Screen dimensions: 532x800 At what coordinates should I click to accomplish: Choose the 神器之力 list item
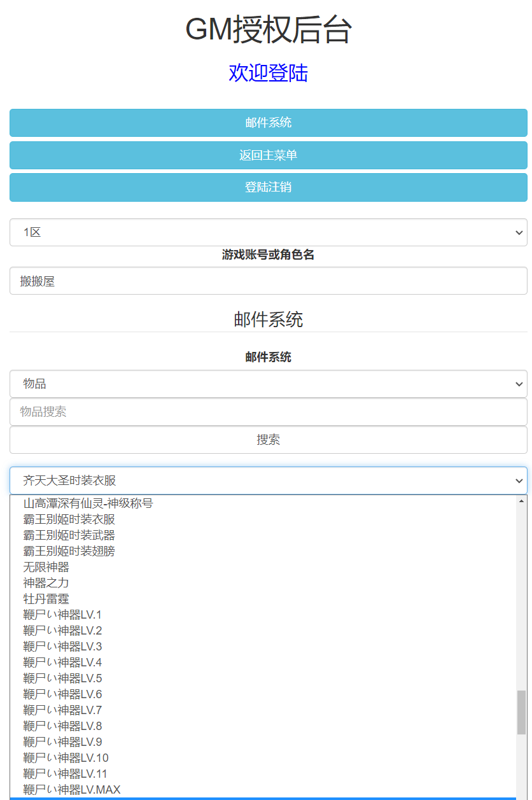click(46, 583)
